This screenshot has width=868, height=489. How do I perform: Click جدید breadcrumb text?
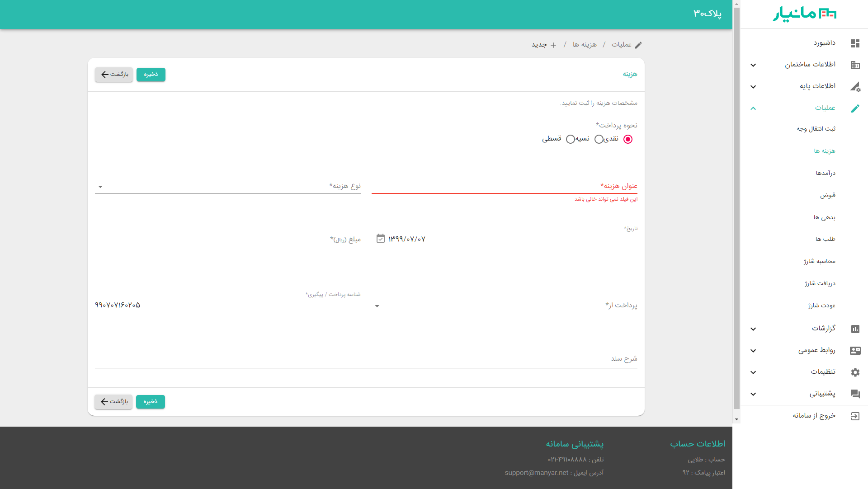[539, 45]
